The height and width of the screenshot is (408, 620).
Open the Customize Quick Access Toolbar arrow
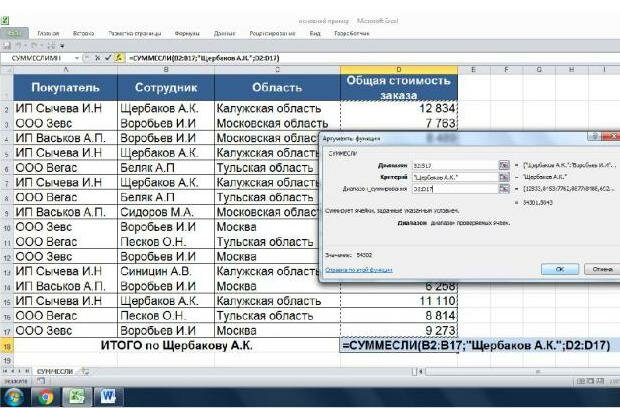[x=62, y=46]
